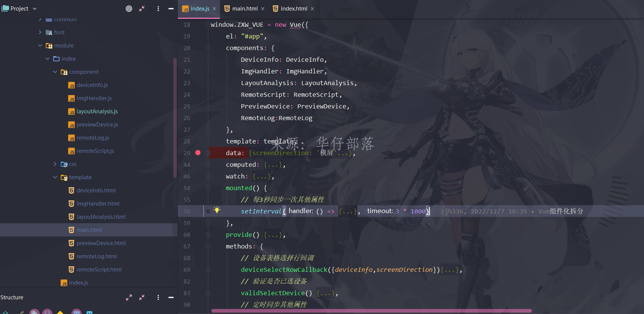Image resolution: width=644 pixels, height=314 pixels.
Task: Unfold the computed block on line 44
Action: [208, 165]
